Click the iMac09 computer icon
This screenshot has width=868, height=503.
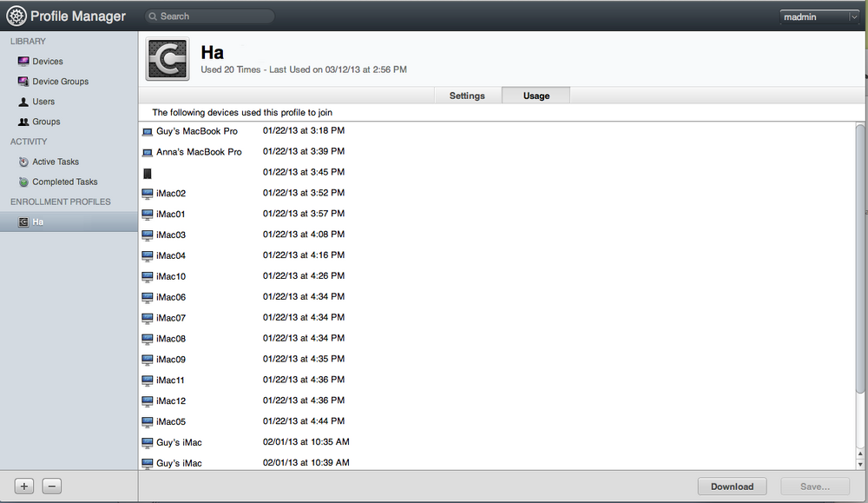148,360
